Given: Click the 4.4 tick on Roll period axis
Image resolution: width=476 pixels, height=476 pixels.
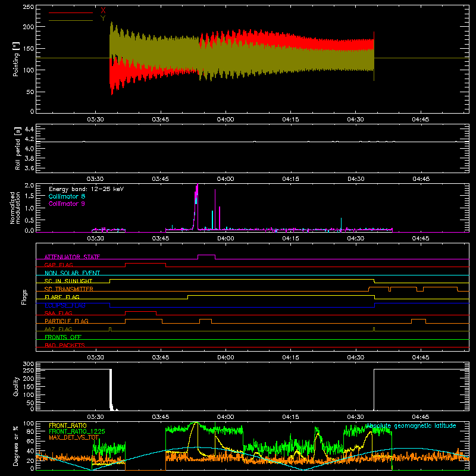Looking at the screenshot, I should 29,129.
